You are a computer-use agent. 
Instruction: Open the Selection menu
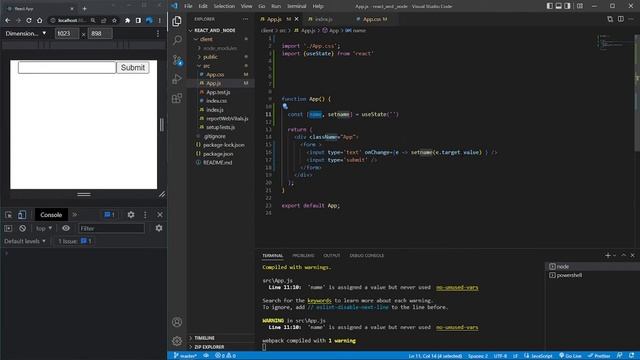coord(224,6)
